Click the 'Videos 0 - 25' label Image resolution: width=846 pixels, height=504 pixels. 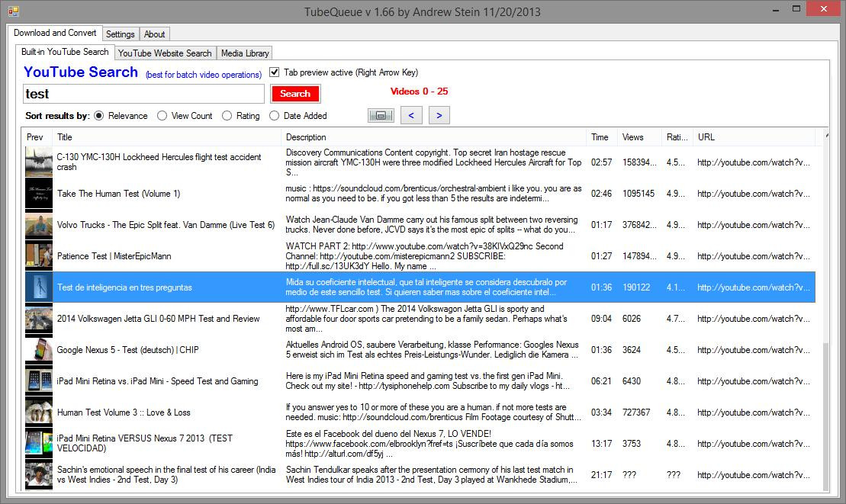click(x=420, y=91)
